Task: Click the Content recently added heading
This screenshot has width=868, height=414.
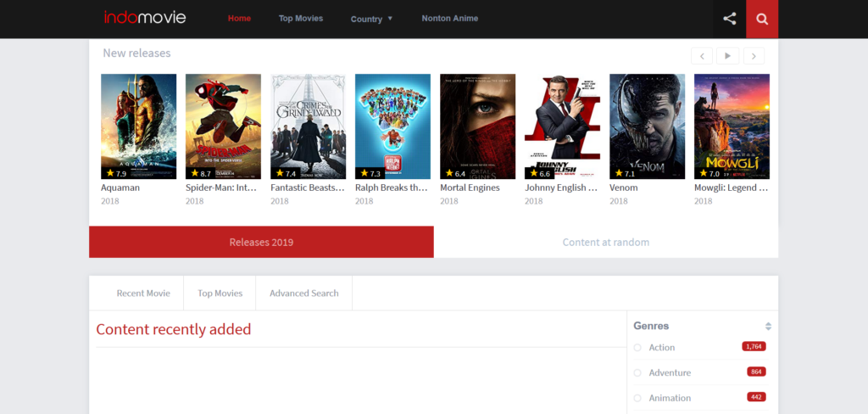Action: tap(173, 329)
